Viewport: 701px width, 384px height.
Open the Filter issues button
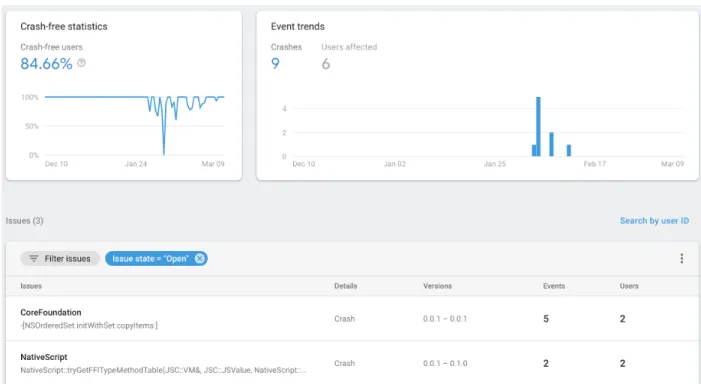[59, 258]
